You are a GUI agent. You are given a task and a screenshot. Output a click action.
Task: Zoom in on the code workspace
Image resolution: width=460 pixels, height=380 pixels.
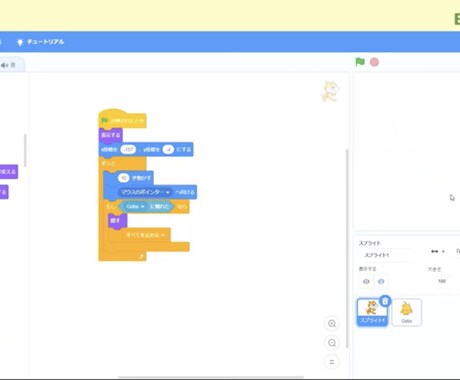click(x=332, y=323)
